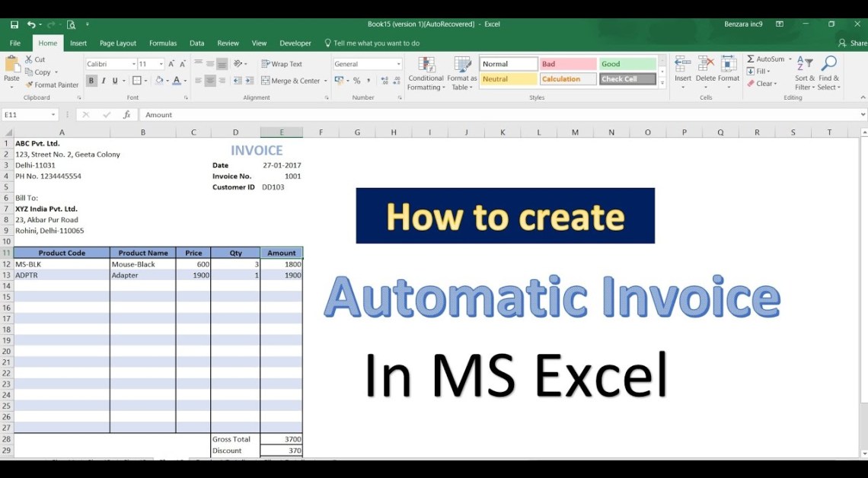
Task: Click the Percent Style button
Action: (x=356, y=81)
